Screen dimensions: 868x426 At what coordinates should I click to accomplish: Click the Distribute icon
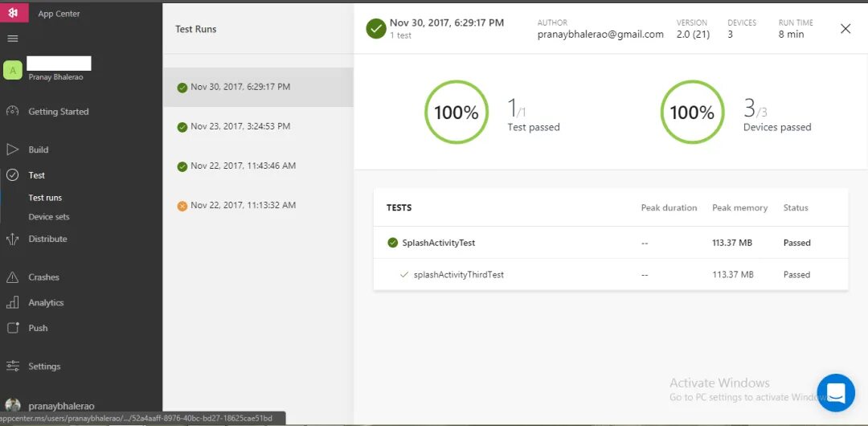pos(12,239)
